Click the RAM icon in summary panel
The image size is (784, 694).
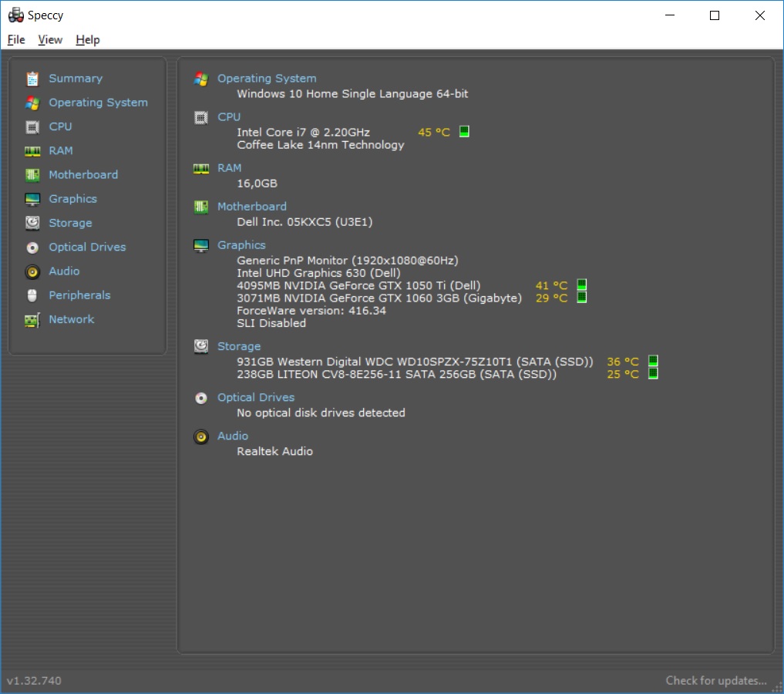pyautogui.click(x=201, y=169)
